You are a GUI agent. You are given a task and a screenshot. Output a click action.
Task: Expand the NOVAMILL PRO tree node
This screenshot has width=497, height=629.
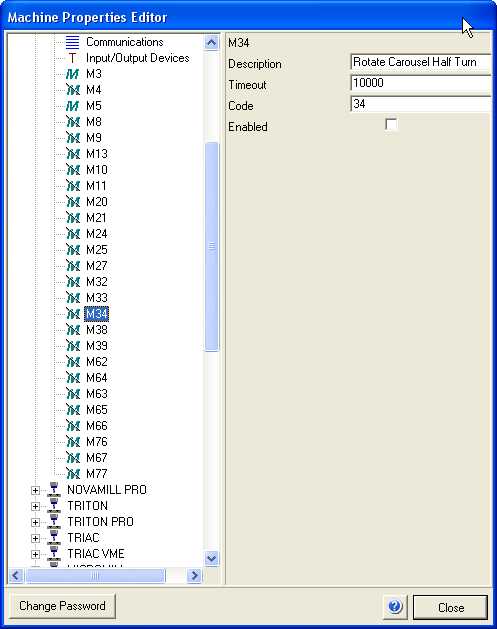point(35,490)
